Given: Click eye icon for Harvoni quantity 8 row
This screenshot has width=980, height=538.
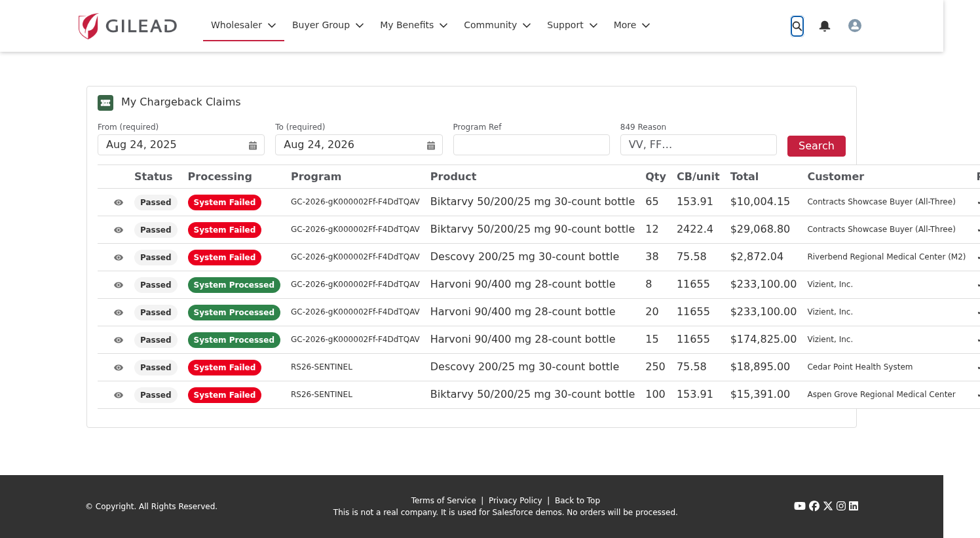Looking at the screenshot, I should tap(119, 285).
